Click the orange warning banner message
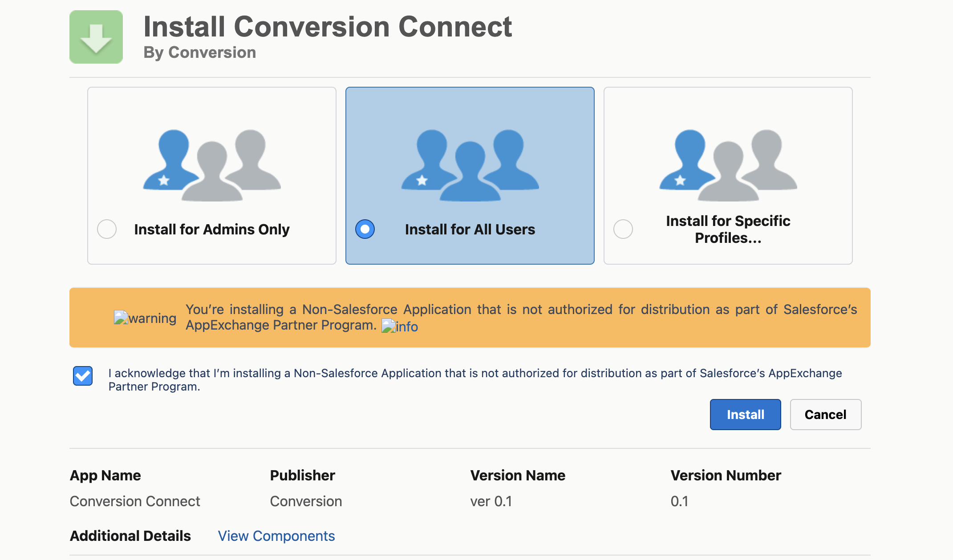This screenshot has width=953, height=560. (521, 310)
